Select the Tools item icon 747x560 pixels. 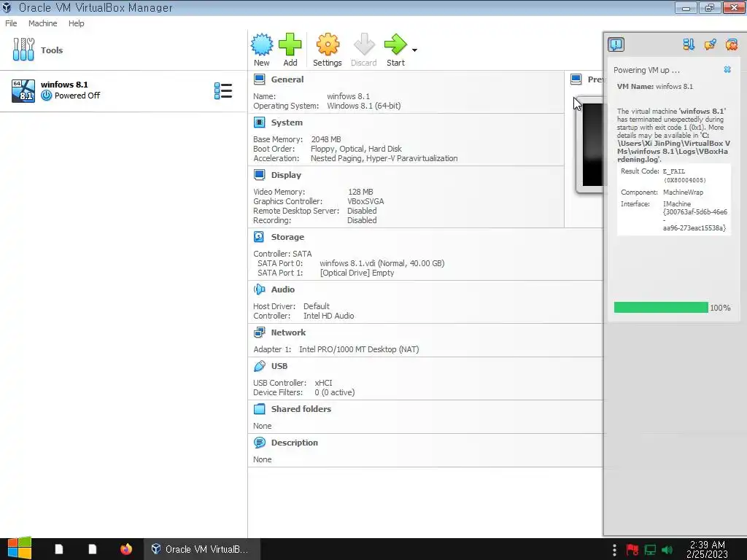23,50
